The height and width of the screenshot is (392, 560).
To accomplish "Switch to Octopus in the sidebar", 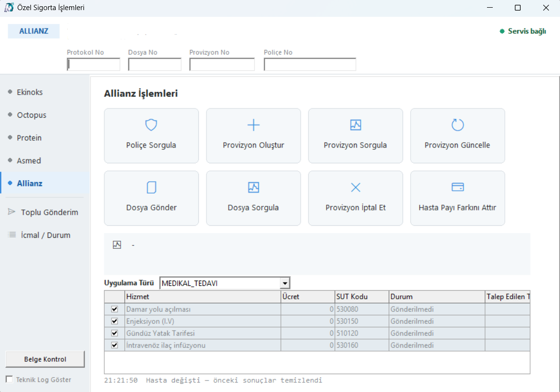I will point(45,115).
